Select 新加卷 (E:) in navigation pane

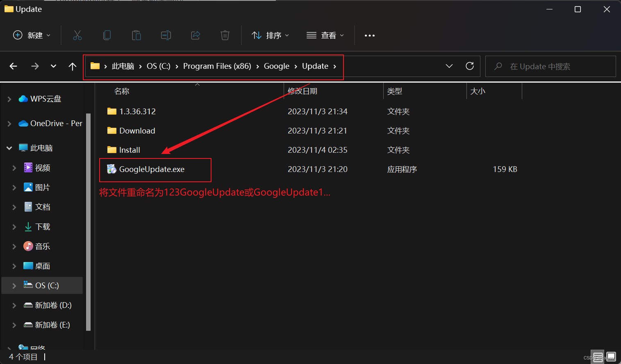[x=52, y=325]
